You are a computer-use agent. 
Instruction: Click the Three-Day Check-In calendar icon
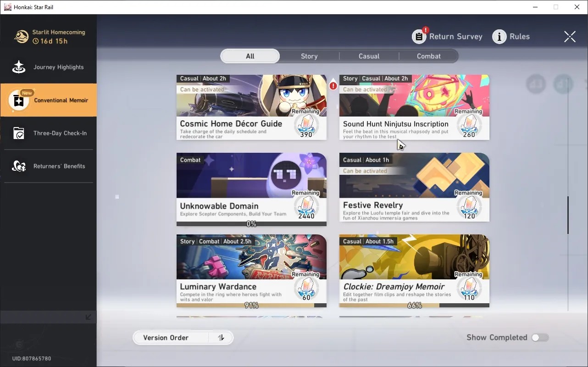(19, 133)
